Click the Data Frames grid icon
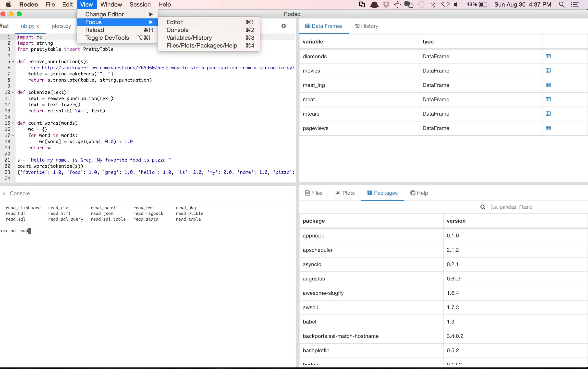 pyautogui.click(x=307, y=26)
